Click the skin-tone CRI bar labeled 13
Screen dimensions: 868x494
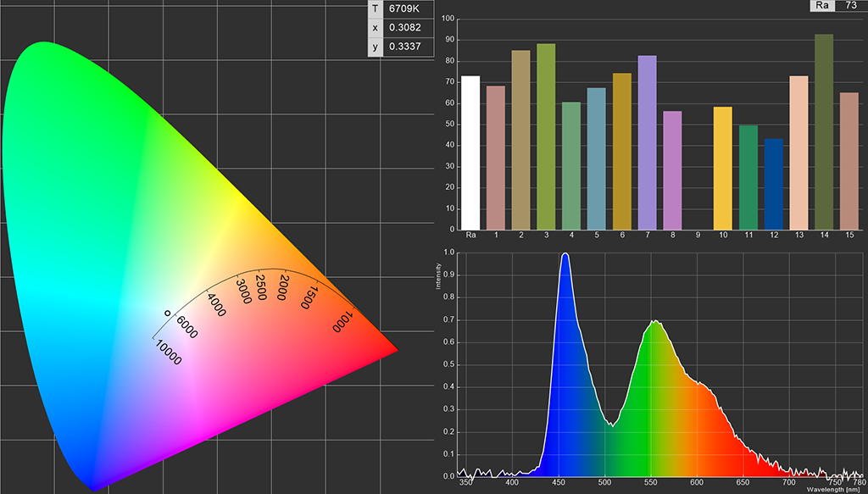pyautogui.click(x=798, y=153)
